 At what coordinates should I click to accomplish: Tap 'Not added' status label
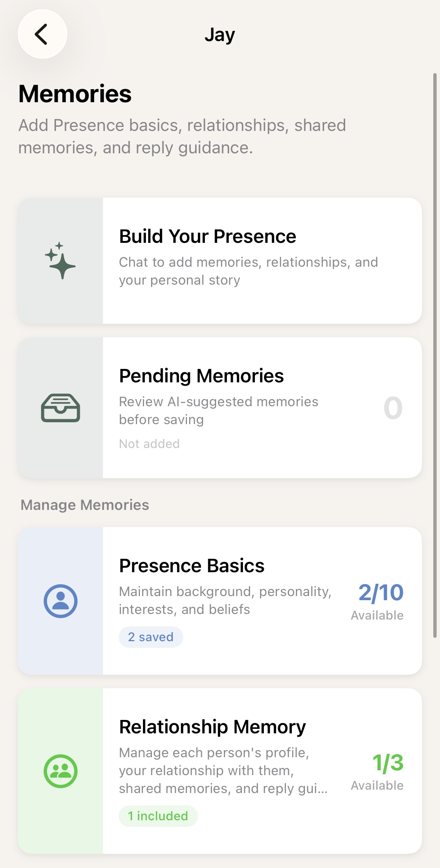(x=149, y=444)
